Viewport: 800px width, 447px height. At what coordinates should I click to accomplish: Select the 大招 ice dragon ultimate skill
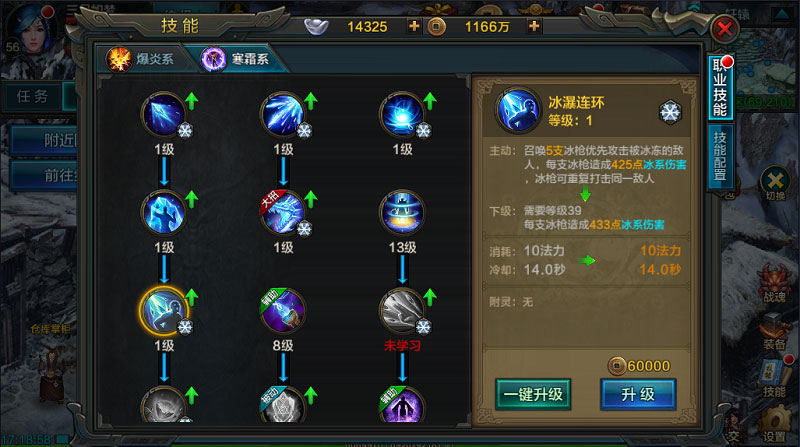tap(283, 213)
